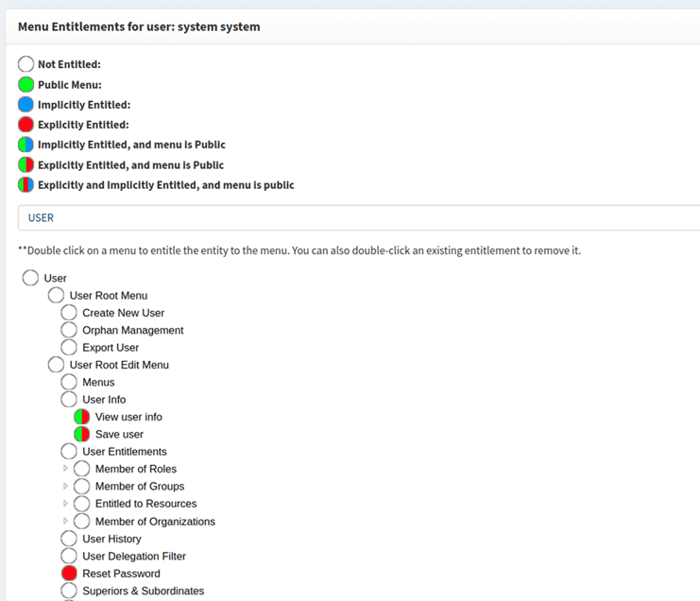This screenshot has width=700, height=601.
Task: Click the circle icon beside Export User
Action: 69,348
